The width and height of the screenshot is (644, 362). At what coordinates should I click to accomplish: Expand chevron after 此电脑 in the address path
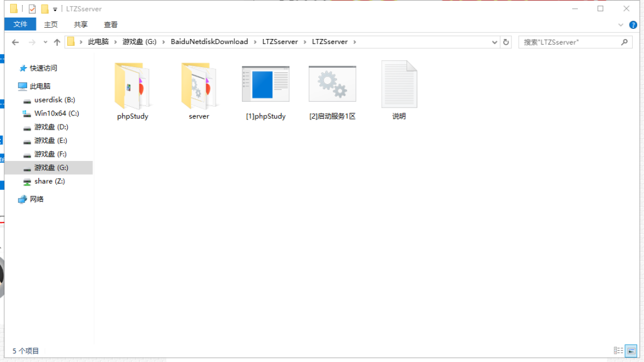tap(116, 42)
